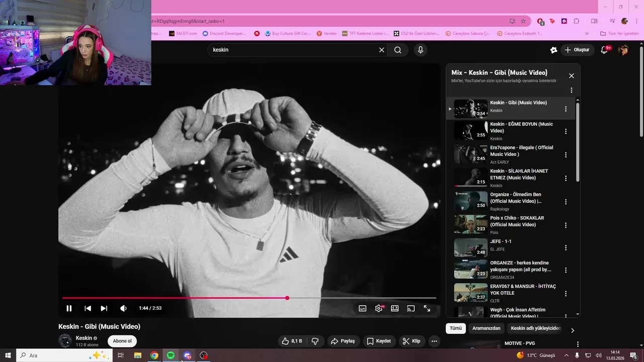This screenshot has width=644, height=362.
Task: Select Keskin adlı yükleyiciden chip
Action: click(535, 328)
